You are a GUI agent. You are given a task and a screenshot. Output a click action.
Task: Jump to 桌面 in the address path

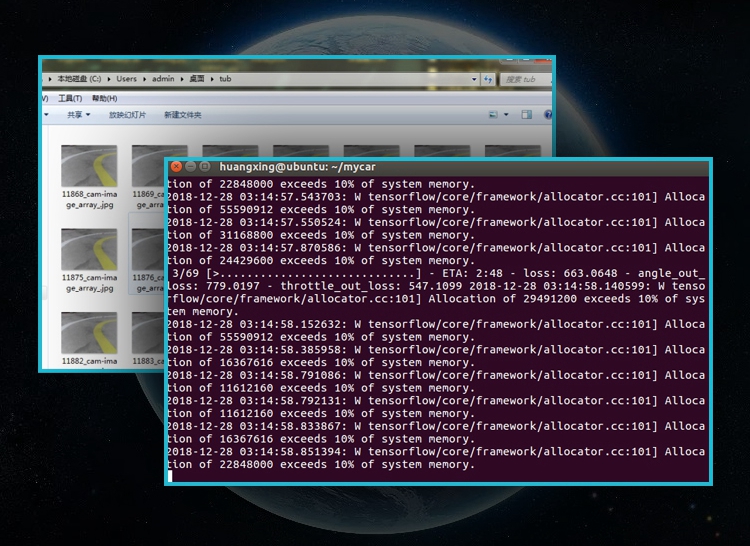coord(196,79)
